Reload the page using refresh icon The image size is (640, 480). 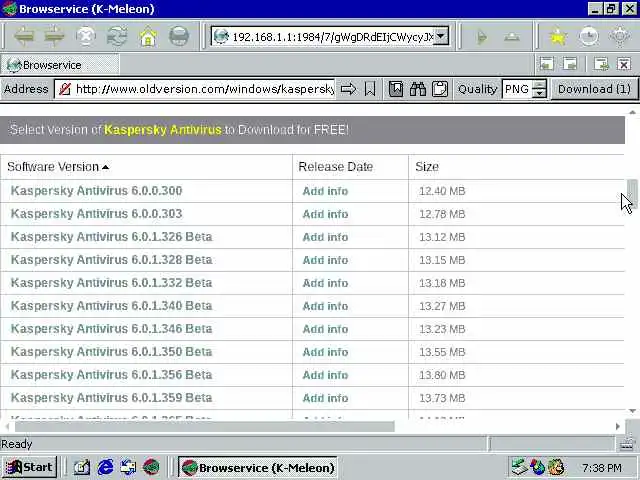pos(117,37)
